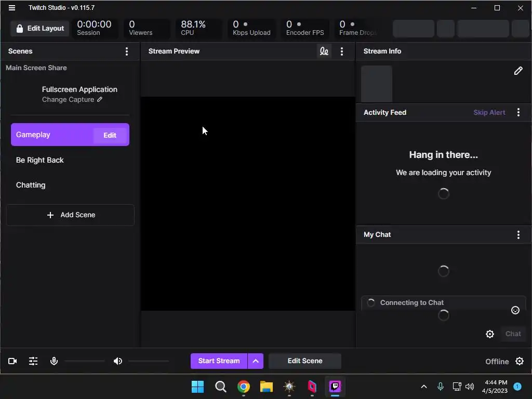Click the Fullscreen Application capture label
The width and height of the screenshot is (532, 399).
(x=79, y=89)
